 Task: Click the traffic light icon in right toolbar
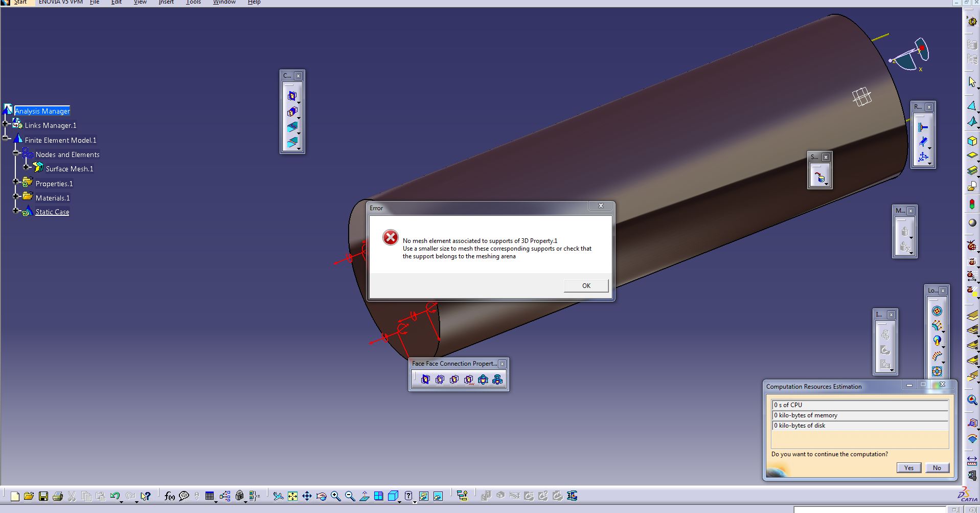click(x=972, y=205)
